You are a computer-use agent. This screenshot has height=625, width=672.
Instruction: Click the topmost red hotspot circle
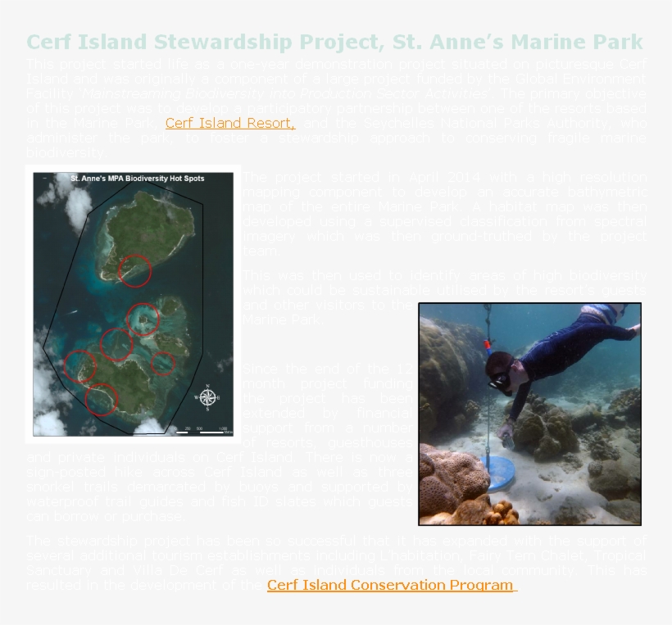[x=135, y=270]
